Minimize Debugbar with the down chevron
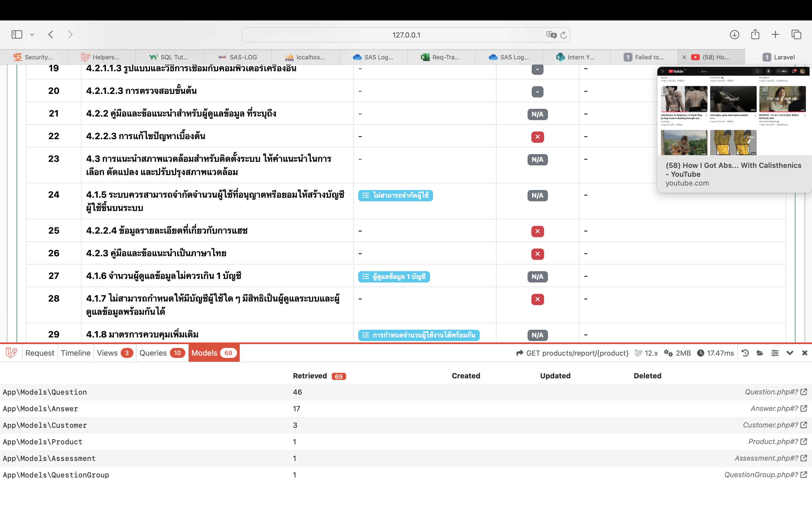The width and height of the screenshot is (812, 528). [x=790, y=353]
